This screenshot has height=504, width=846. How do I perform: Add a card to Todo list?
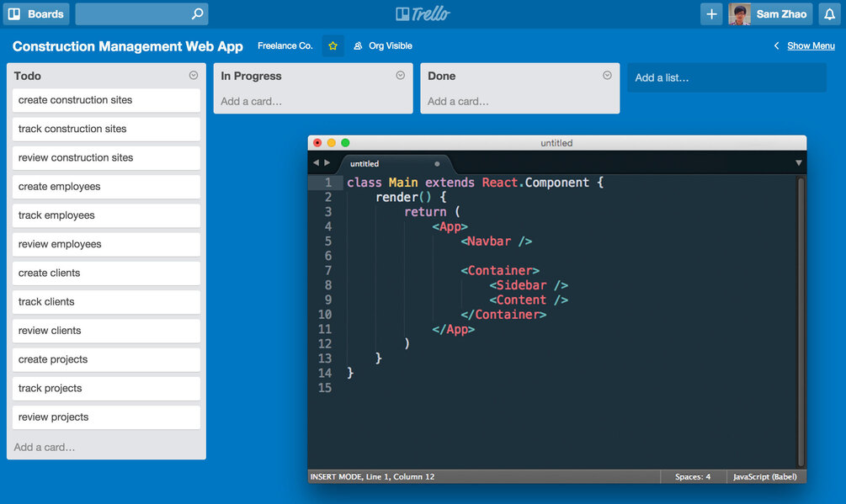click(45, 447)
